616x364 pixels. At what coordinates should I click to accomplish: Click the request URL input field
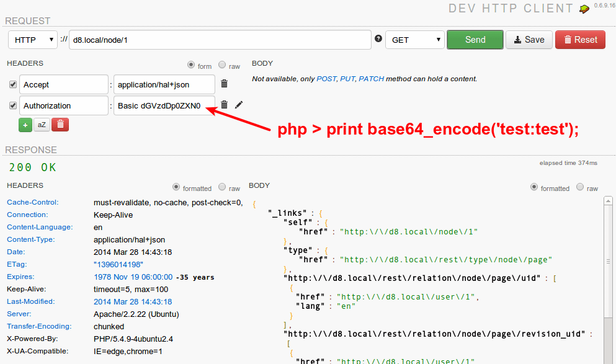[x=220, y=39]
